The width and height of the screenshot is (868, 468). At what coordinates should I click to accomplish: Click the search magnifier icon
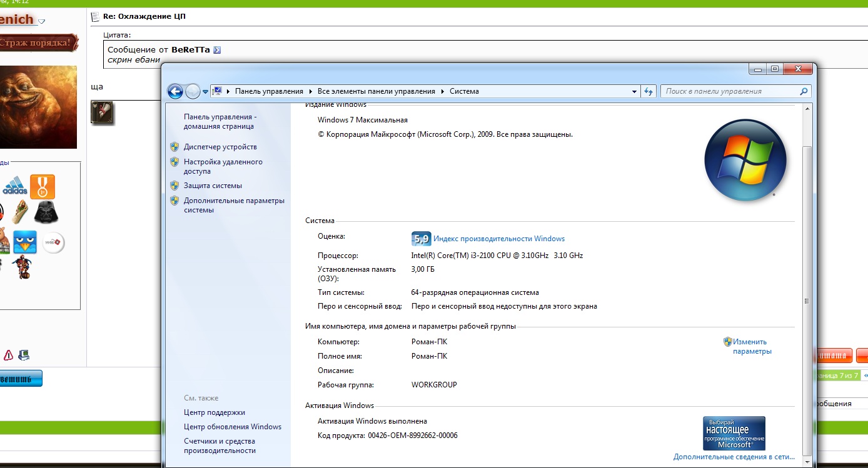tap(804, 91)
